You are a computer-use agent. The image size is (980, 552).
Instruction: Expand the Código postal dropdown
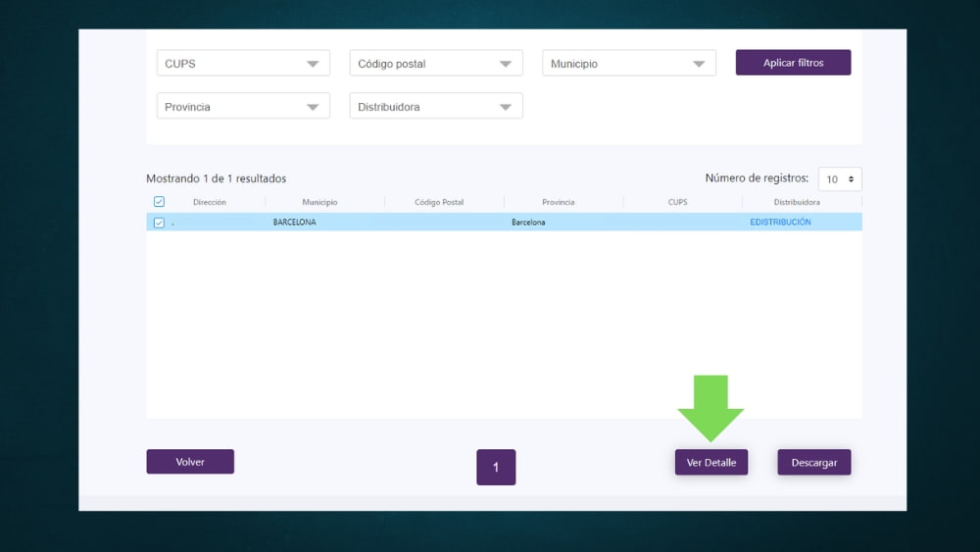(x=435, y=64)
